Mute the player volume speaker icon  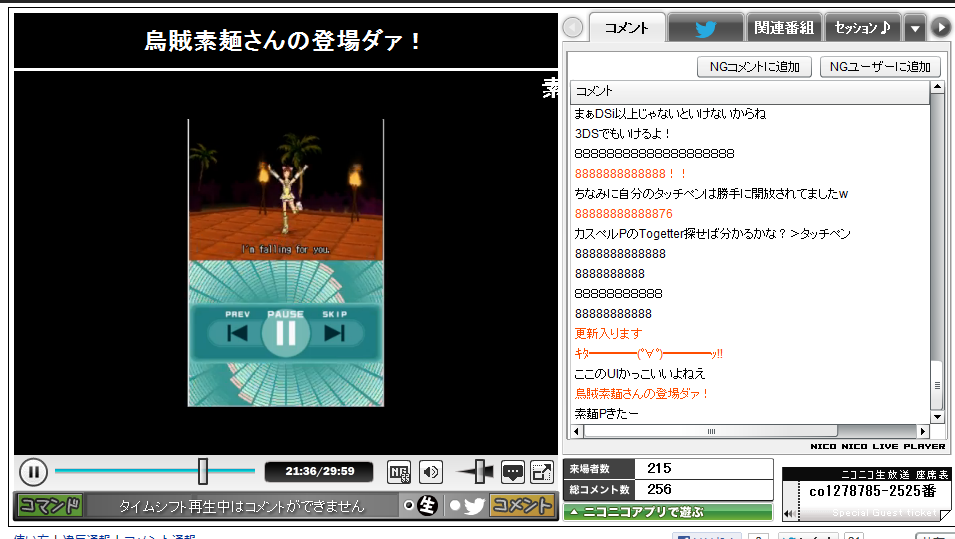coord(431,472)
